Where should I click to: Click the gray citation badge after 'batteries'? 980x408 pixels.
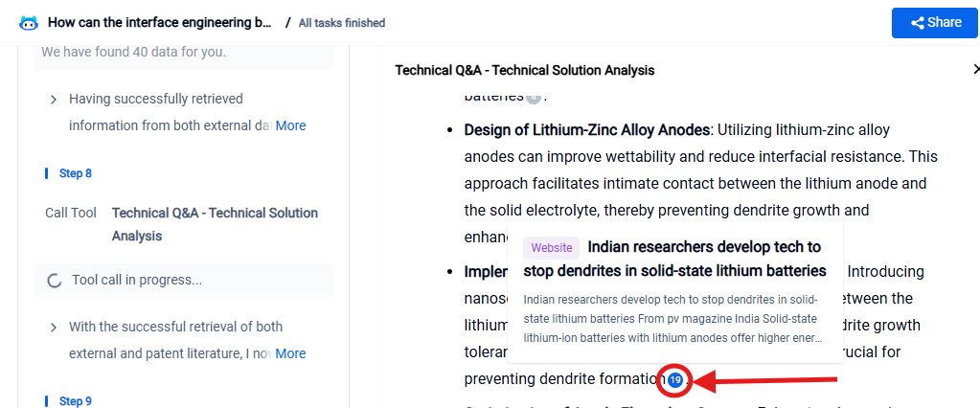534,96
